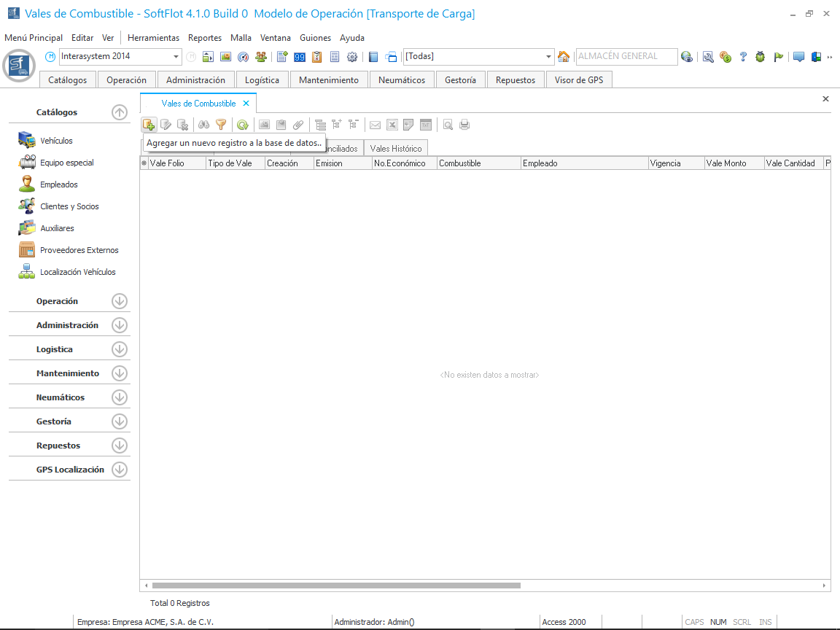Click the settings gear icon in top toolbar

[352, 57]
